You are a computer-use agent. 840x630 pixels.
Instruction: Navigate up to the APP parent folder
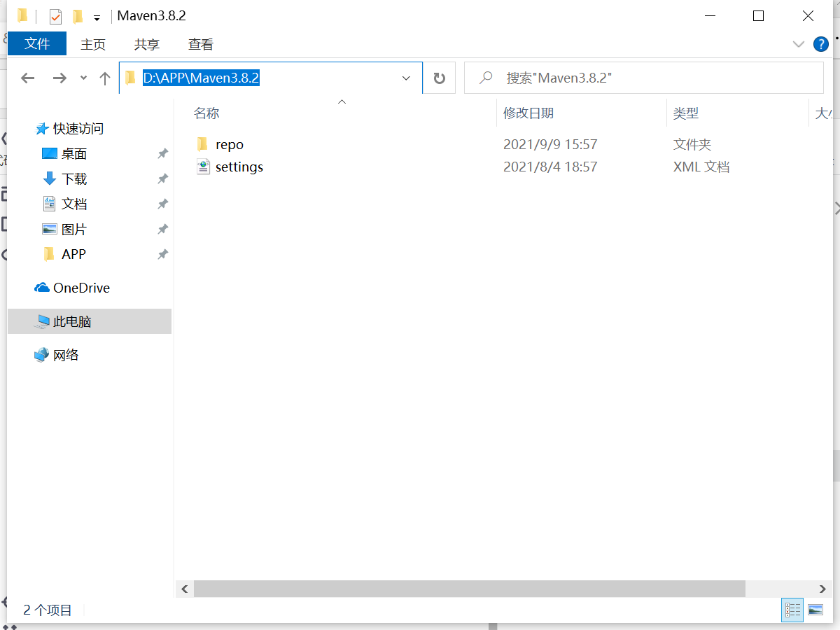(105, 78)
